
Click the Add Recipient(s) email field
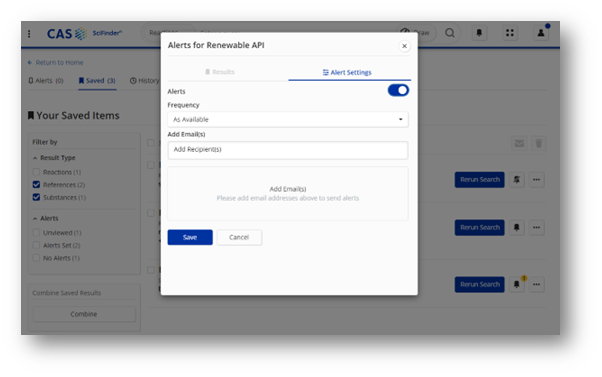tap(288, 150)
